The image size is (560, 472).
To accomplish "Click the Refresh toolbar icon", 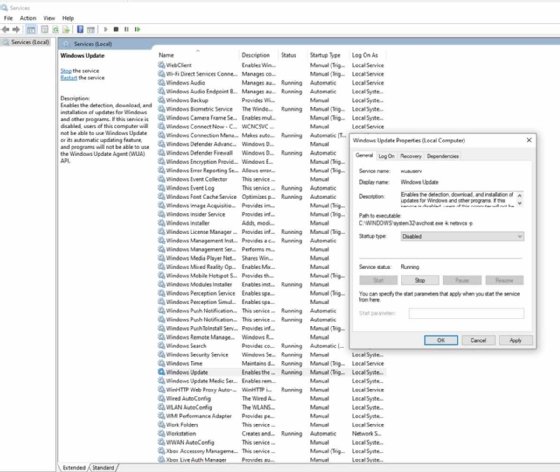I will coord(55,29).
